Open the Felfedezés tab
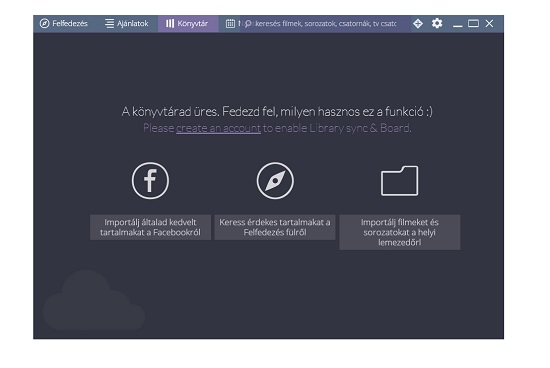Screen dimensions: 550x368 pyautogui.click(x=64, y=24)
